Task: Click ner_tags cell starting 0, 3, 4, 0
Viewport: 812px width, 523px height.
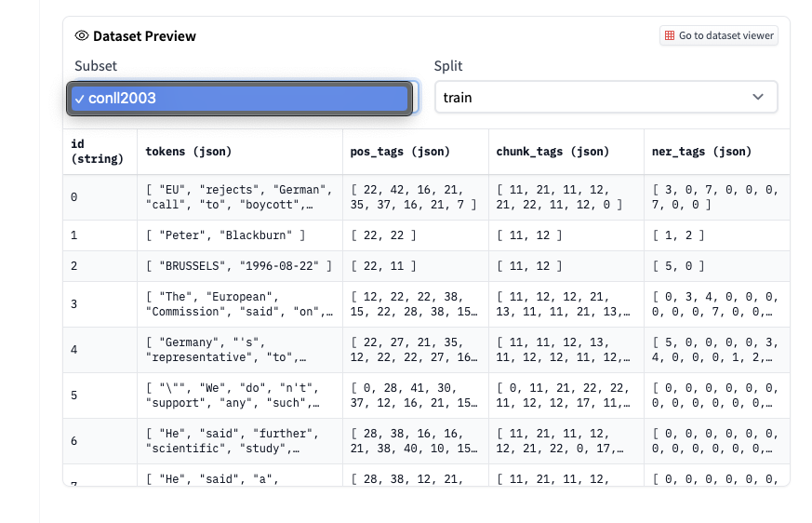Action: point(717,304)
